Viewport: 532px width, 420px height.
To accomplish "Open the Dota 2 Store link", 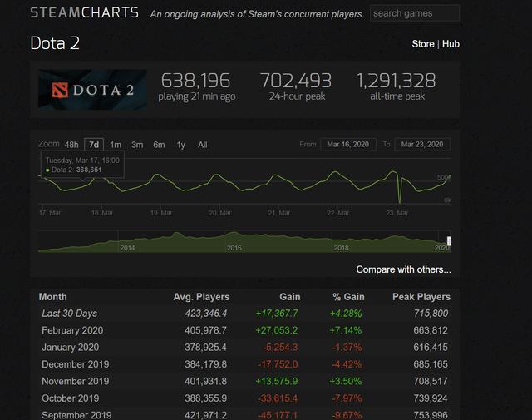I will point(423,44).
